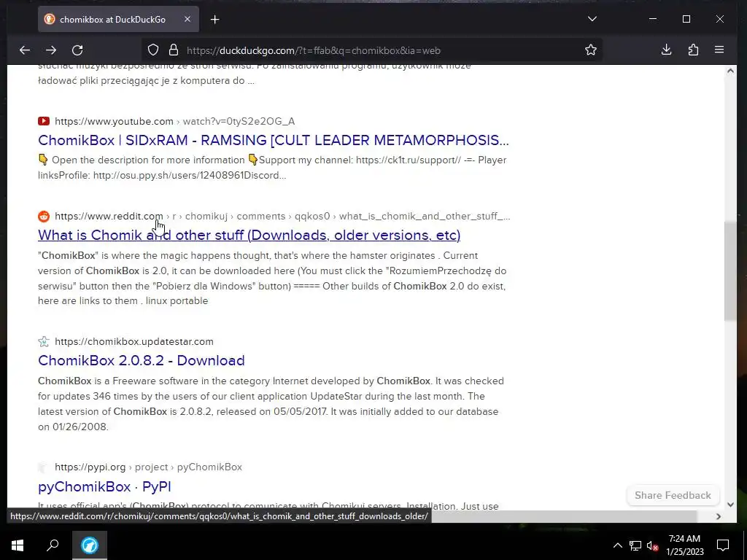This screenshot has height=560, width=747.
Task: Bookmark this page with star icon
Action: (591, 50)
